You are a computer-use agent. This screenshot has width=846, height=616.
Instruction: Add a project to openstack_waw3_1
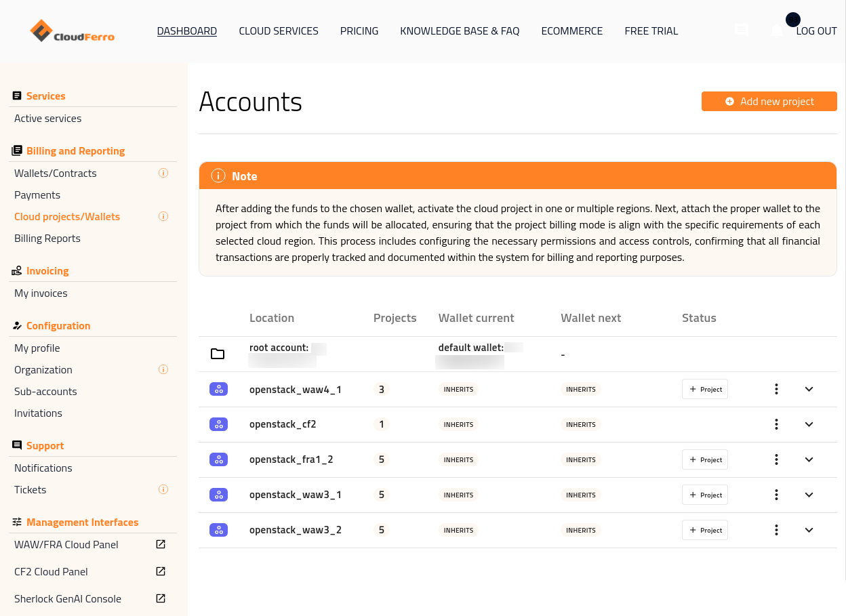[705, 495]
